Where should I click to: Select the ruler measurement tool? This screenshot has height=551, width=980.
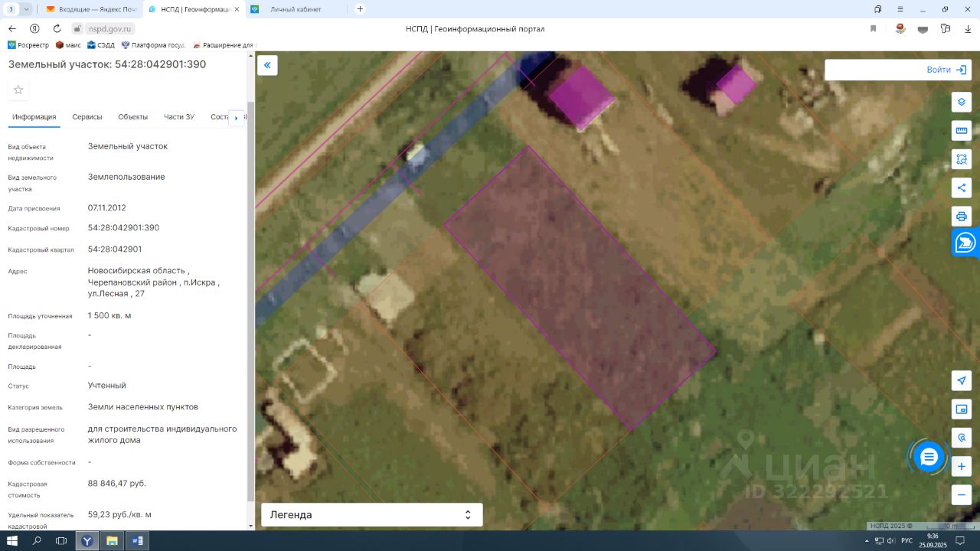click(x=962, y=131)
